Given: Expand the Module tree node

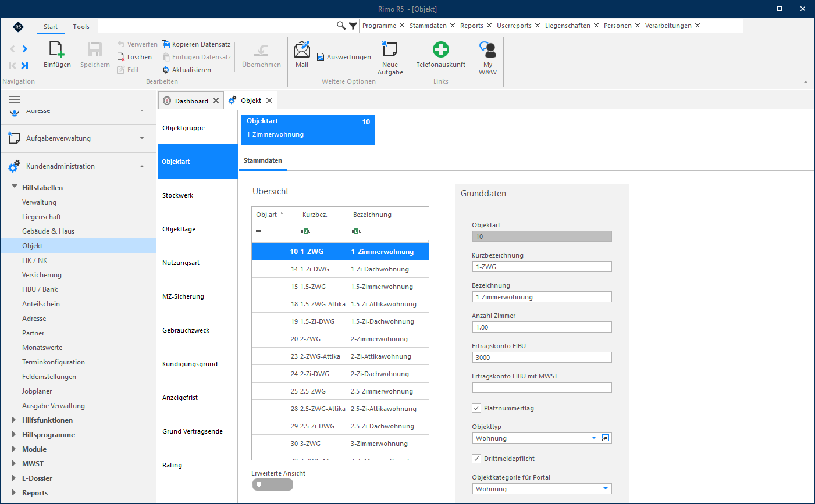Looking at the screenshot, I should (x=14, y=449).
